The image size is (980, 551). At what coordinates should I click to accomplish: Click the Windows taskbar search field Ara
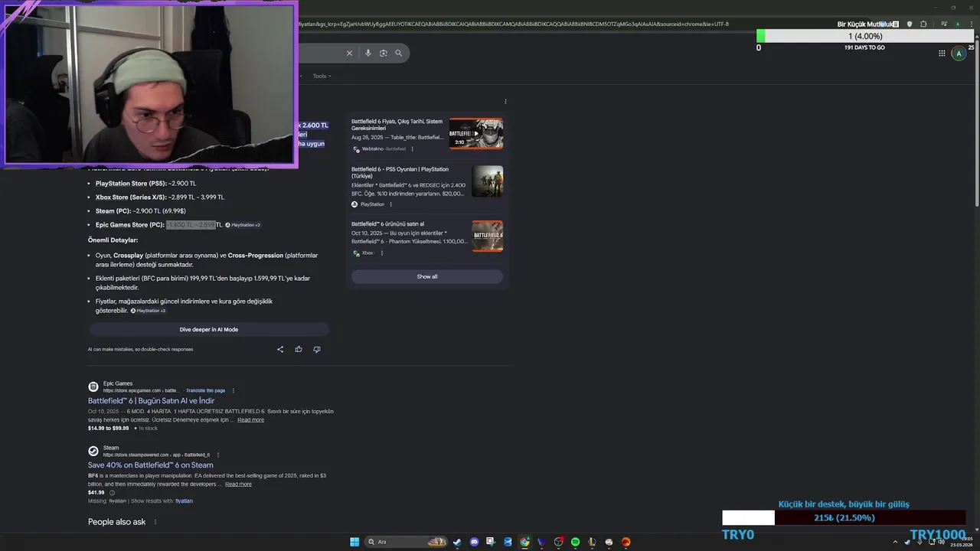406,542
